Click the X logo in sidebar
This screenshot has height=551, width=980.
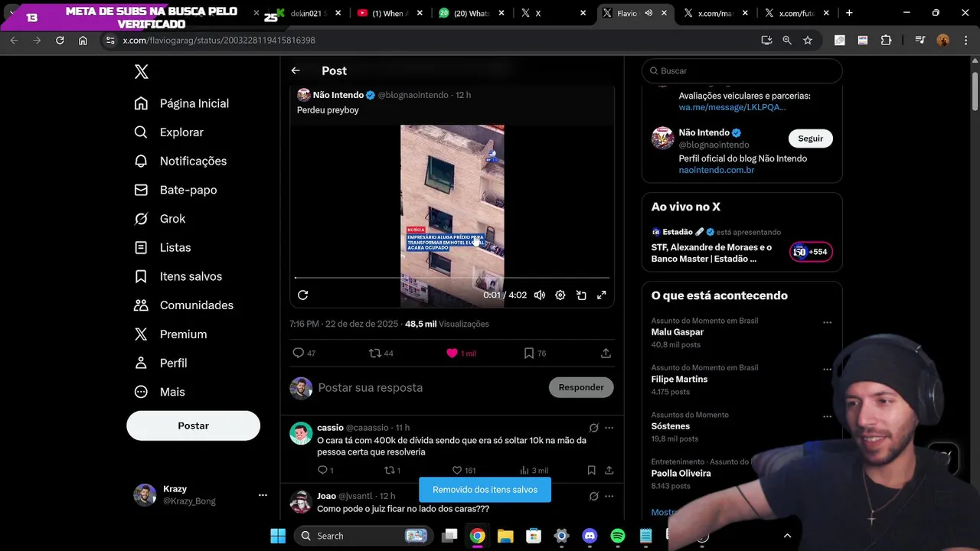(141, 72)
